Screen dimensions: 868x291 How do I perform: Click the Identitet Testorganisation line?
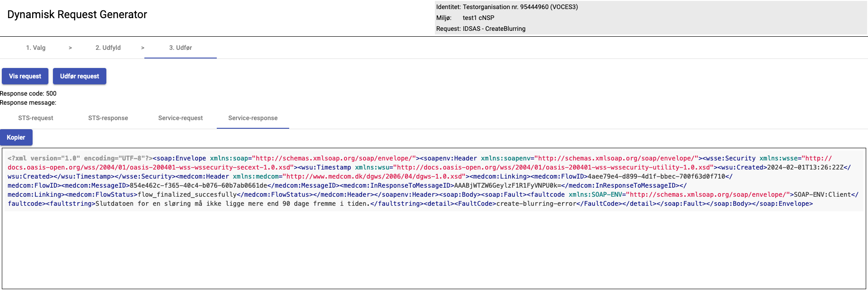[507, 7]
